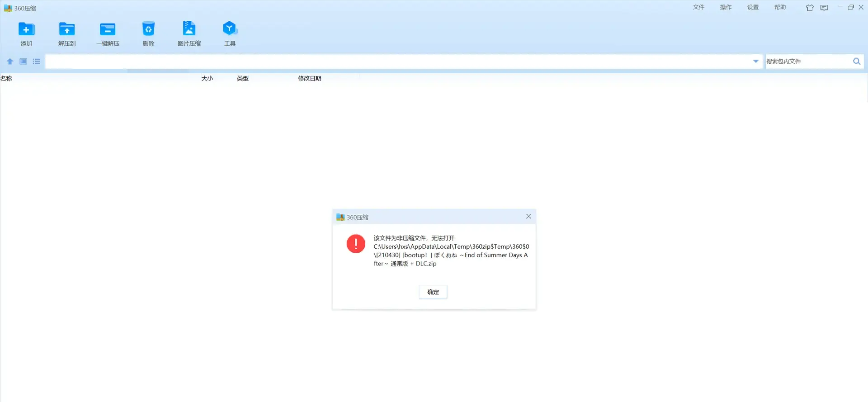
Task: Close the 360压缩 error dialog
Action: pyautogui.click(x=528, y=217)
